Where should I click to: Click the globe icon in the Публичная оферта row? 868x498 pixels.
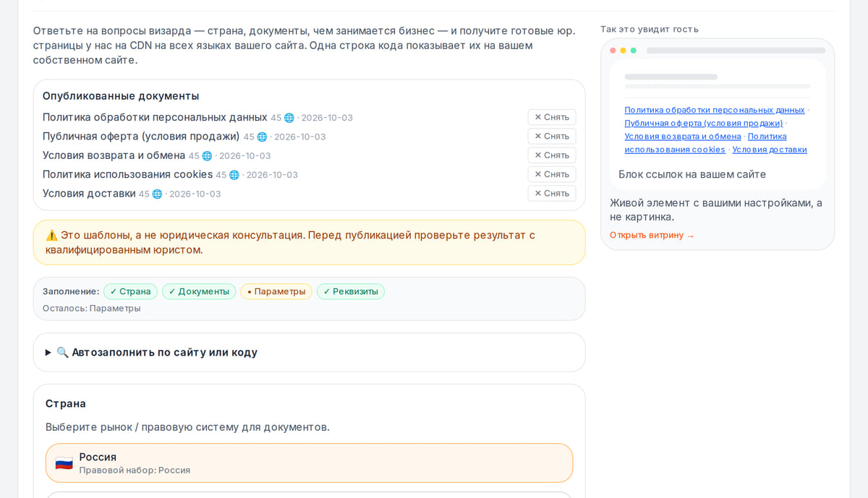pyautogui.click(x=262, y=137)
